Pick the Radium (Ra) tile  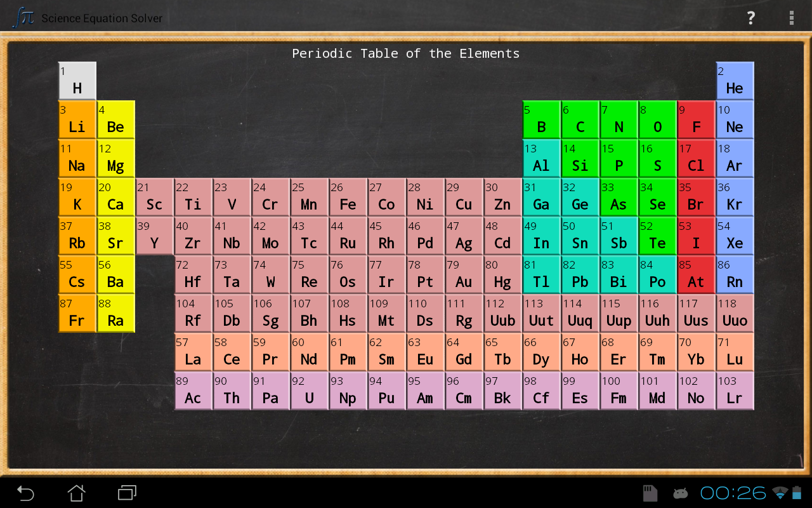tap(116, 313)
